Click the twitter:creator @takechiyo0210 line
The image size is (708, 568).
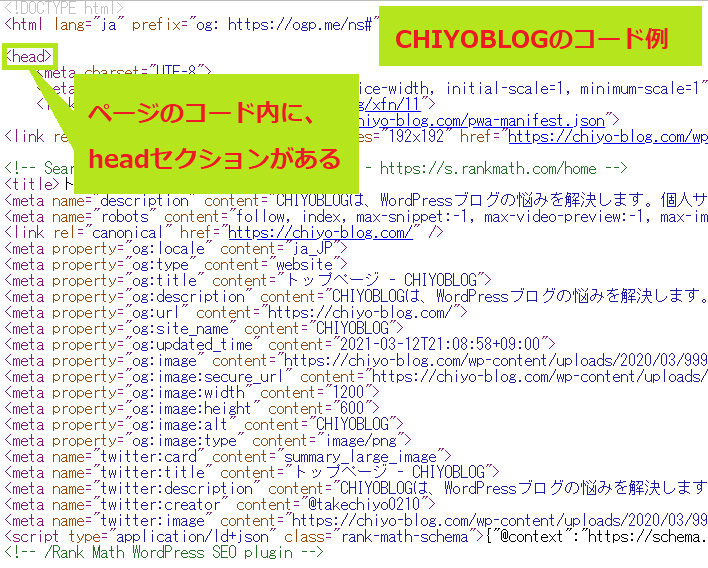point(220,504)
